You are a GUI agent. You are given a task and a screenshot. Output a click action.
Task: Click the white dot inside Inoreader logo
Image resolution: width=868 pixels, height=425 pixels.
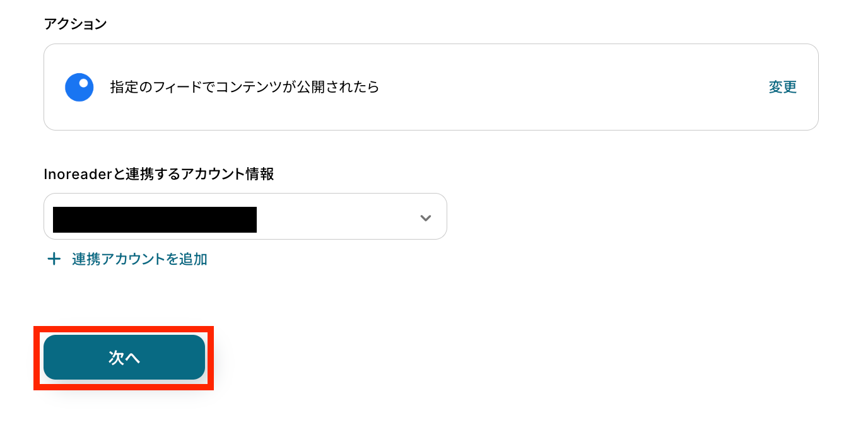point(83,83)
